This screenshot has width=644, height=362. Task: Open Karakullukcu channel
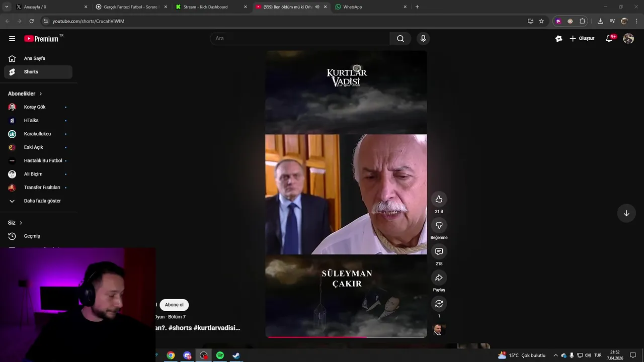[x=38, y=134]
